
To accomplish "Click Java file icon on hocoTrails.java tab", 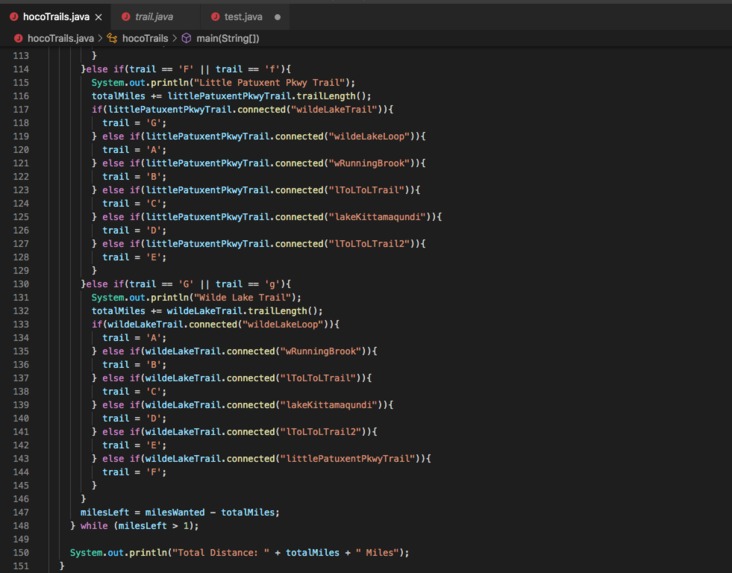I will 14,17.
